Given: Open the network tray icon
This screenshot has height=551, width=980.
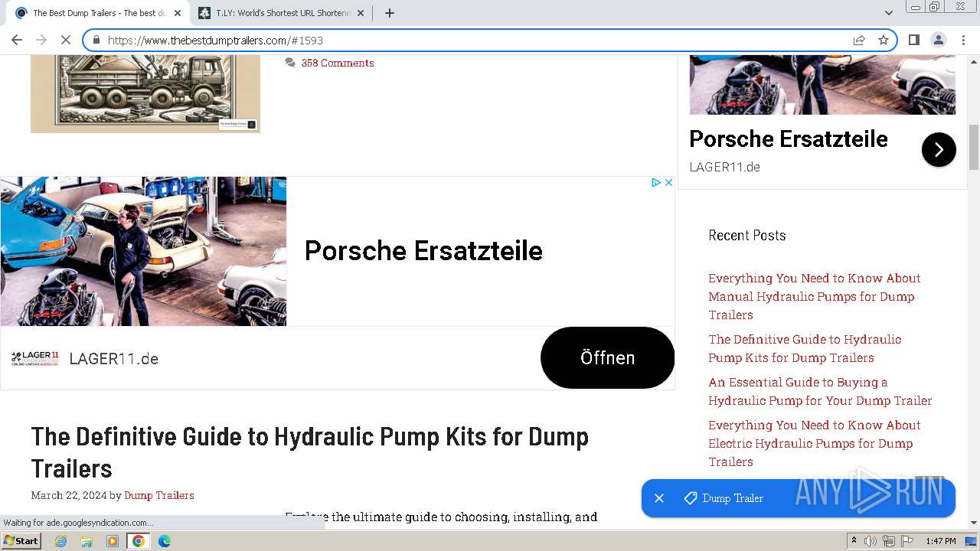Looking at the screenshot, I should point(889,541).
